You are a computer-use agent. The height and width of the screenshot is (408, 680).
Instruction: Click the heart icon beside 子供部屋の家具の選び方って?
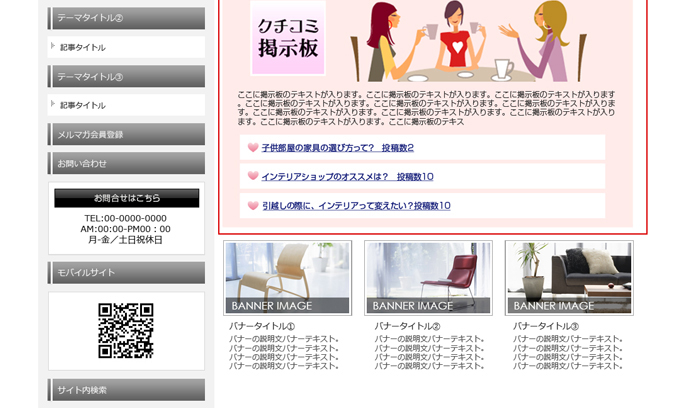pos(252,148)
